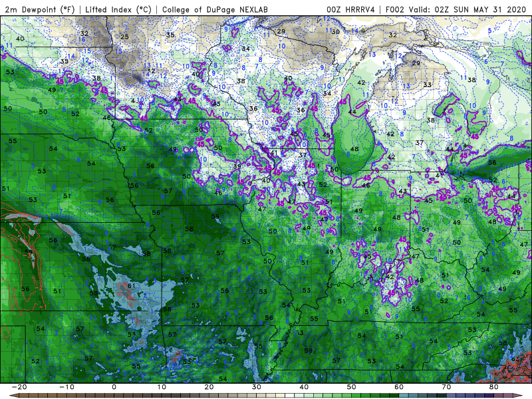Click the 50 label on the color scale
This screenshot has width=532, height=399.
352,387
